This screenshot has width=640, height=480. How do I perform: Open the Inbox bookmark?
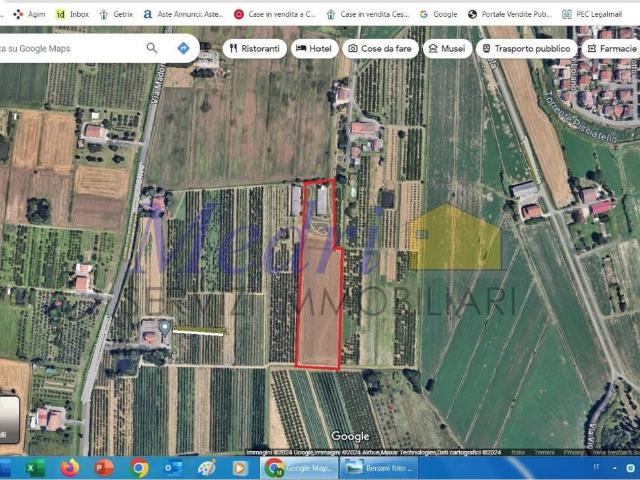[x=72, y=14]
